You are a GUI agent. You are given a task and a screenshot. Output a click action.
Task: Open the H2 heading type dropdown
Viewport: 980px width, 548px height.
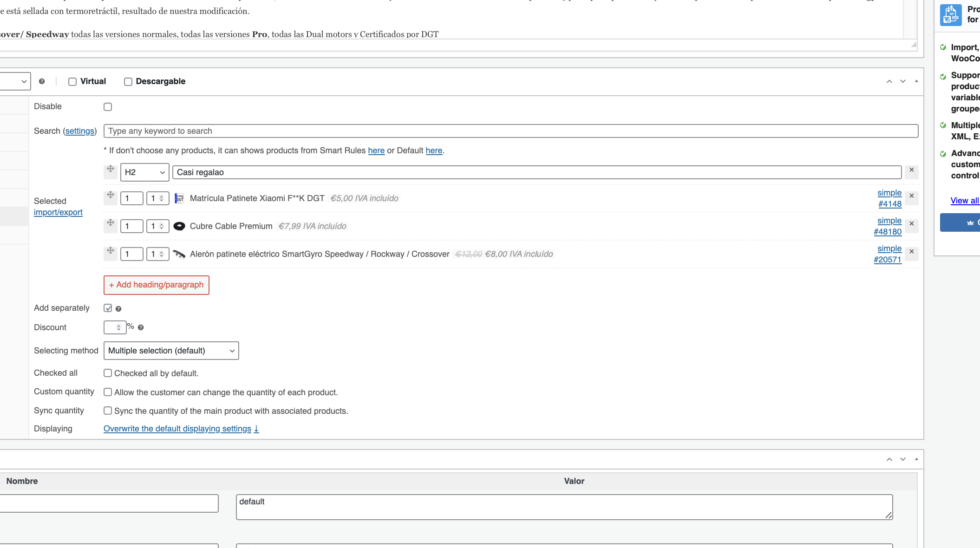click(x=144, y=172)
